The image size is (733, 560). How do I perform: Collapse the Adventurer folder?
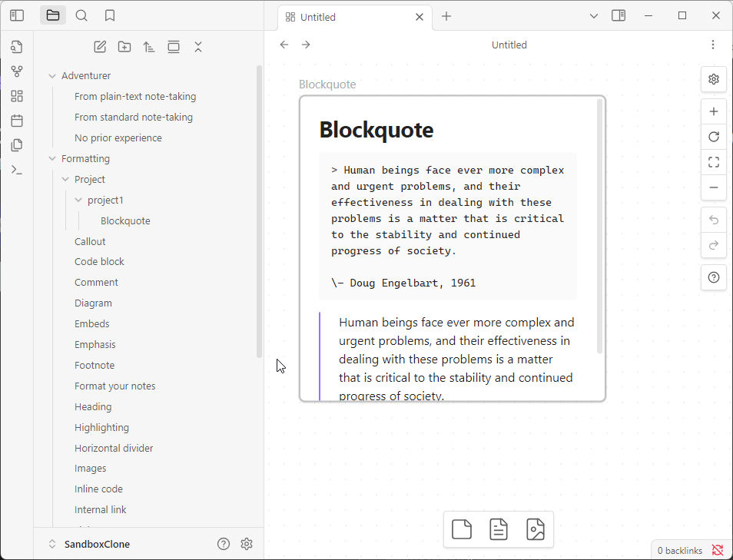[52, 76]
